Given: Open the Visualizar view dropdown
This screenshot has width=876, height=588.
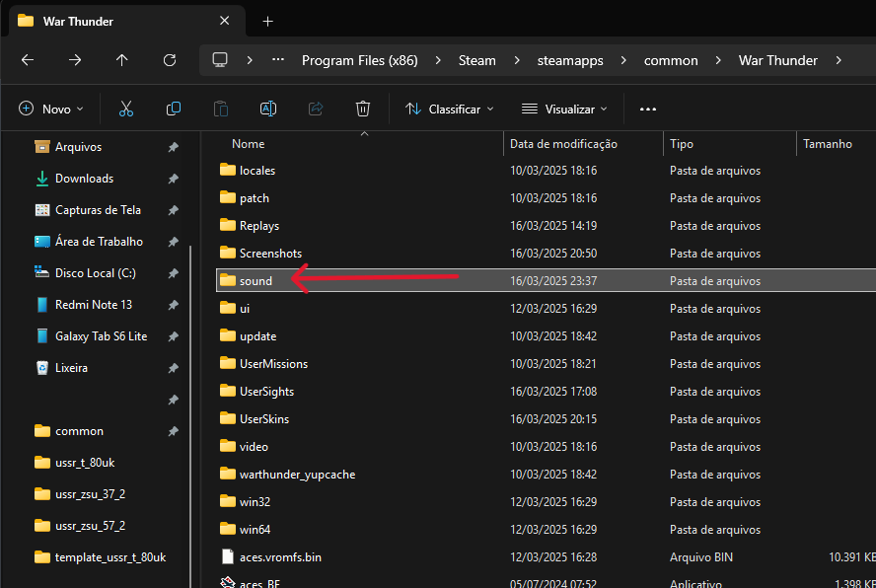Looking at the screenshot, I should 565,109.
